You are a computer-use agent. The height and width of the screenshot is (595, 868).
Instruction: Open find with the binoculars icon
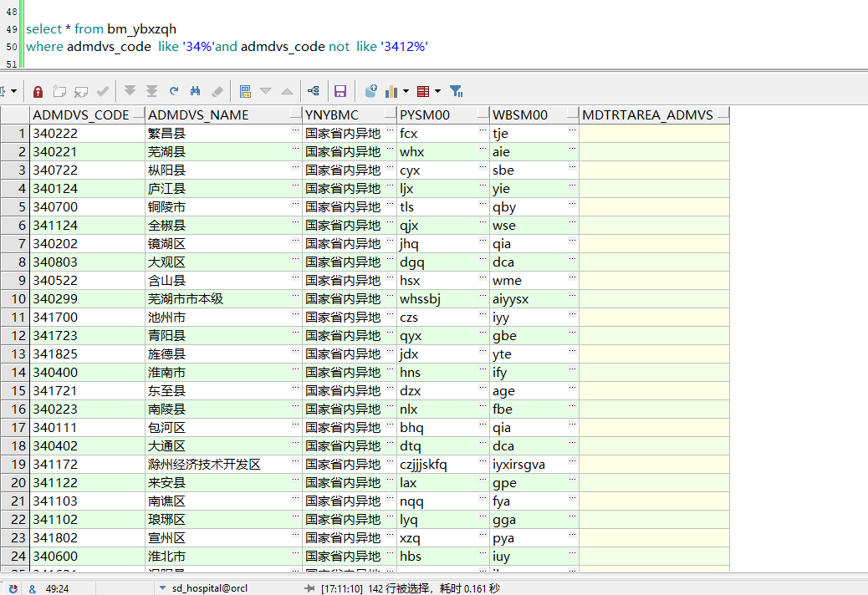[196, 91]
